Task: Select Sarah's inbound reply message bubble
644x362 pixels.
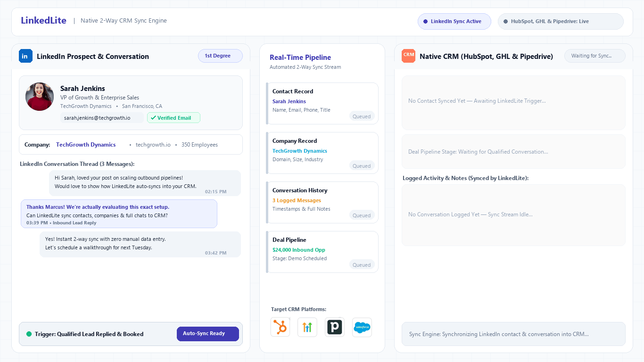Action: 119,214
